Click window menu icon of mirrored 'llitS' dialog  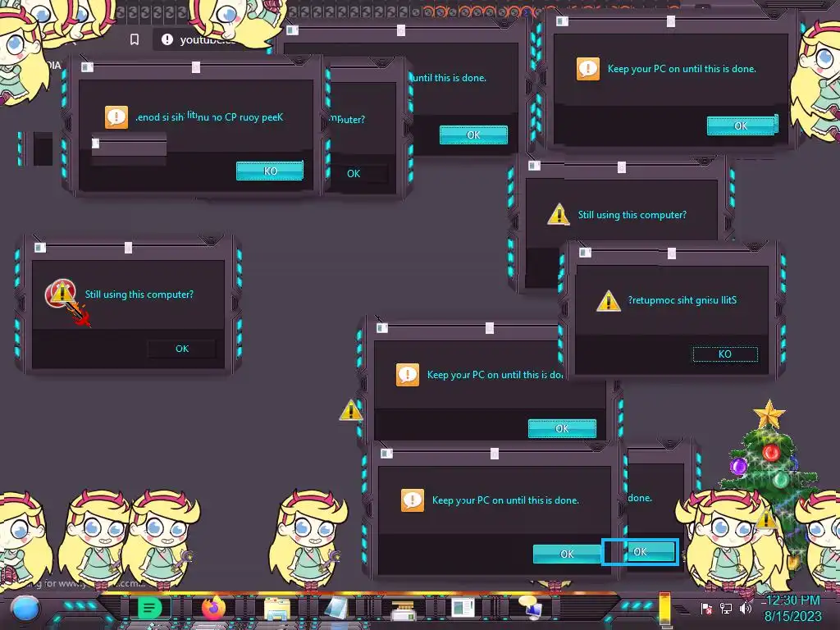[585, 253]
